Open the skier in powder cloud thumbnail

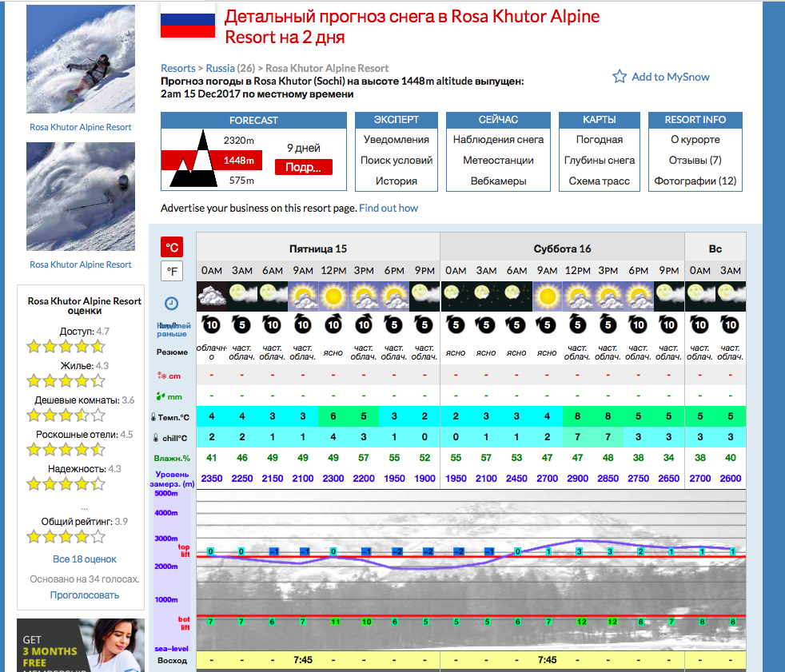tap(81, 197)
